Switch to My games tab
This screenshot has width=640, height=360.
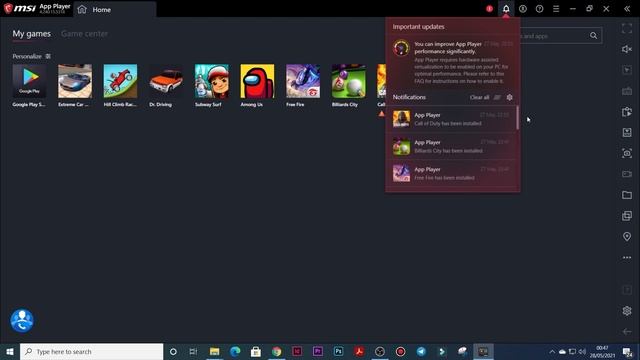coord(31,34)
